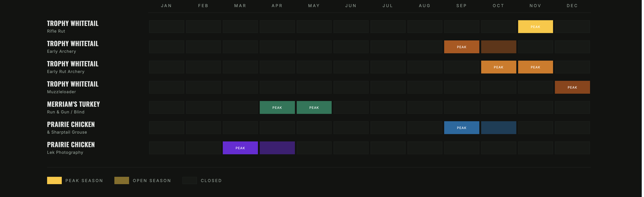Viewport: 644px width, 197px height.
Task: Click the FEB month header
Action: coord(203,6)
